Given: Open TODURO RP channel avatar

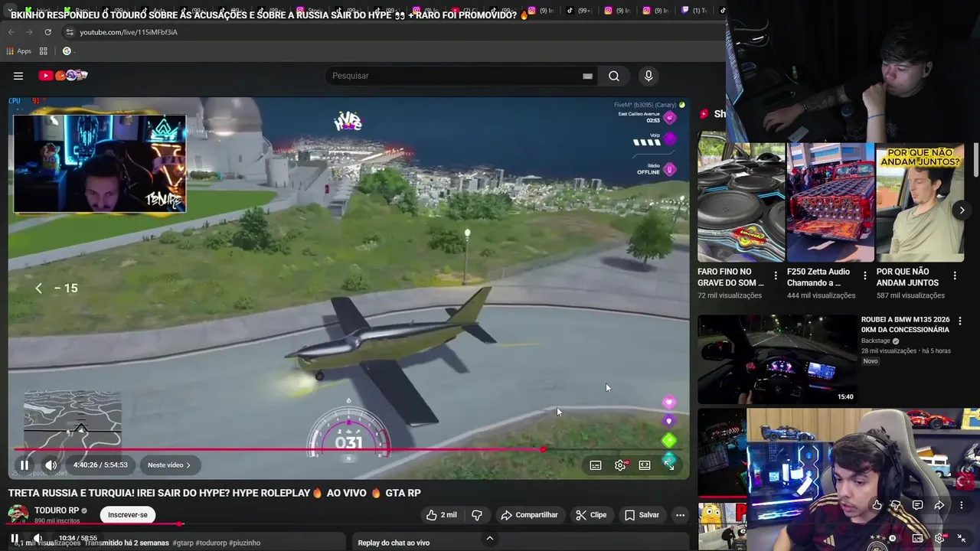Looking at the screenshot, I should [18, 514].
